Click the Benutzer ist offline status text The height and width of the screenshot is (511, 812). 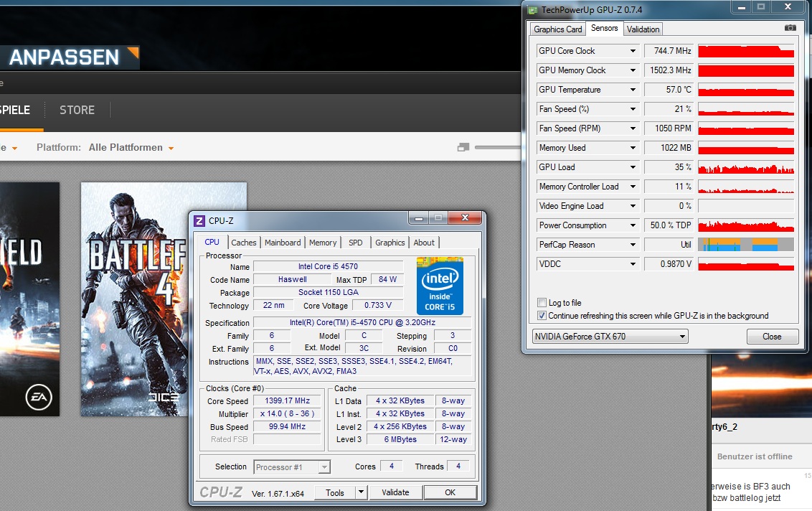(755, 456)
